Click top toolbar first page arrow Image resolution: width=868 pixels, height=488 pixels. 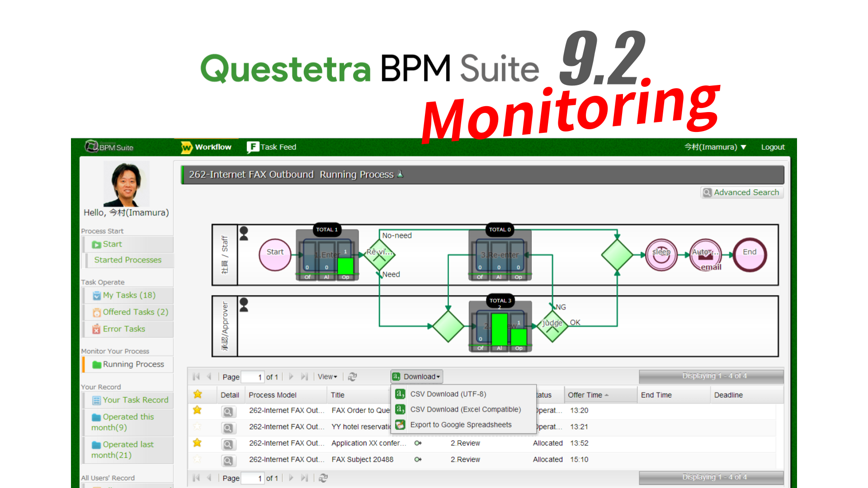coord(196,376)
